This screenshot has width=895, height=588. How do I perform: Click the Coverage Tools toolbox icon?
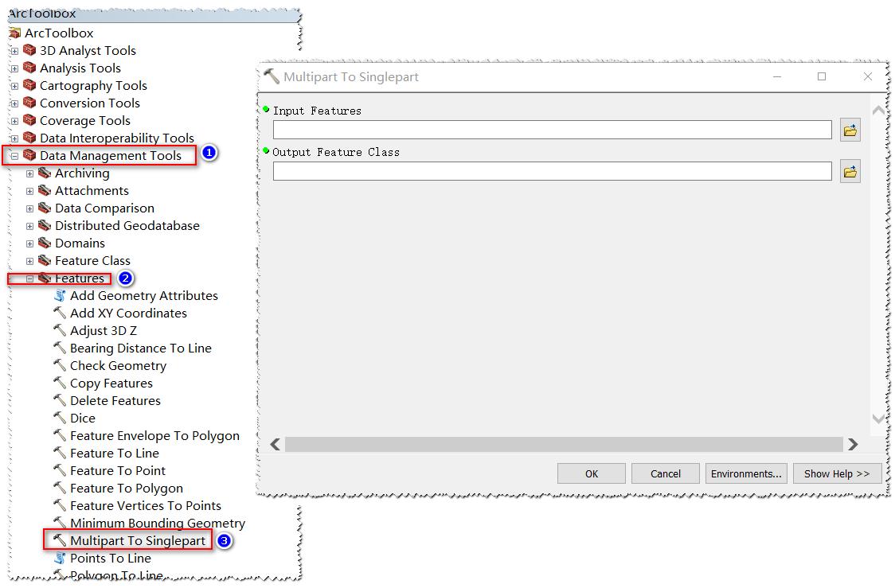pyautogui.click(x=29, y=121)
